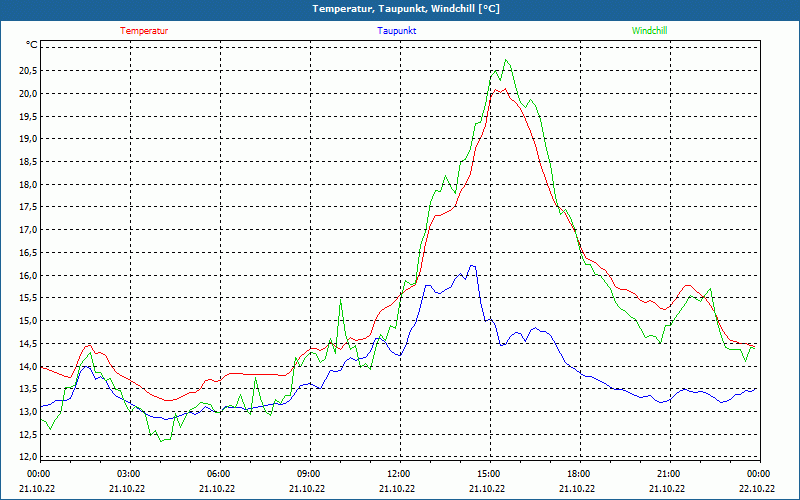Viewport: 800px width, 500px height.
Task: Click the green Windchill curve's highest peak
Action: (506, 60)
